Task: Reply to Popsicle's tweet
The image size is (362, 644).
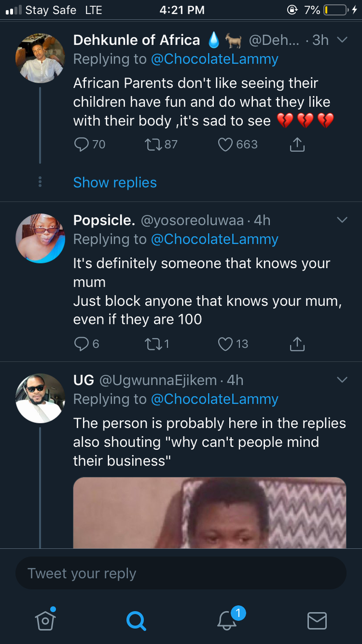Action: coord(81,344)
